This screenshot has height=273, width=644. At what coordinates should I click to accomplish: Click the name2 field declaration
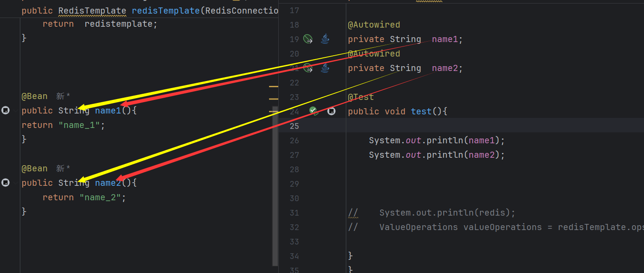444,68
